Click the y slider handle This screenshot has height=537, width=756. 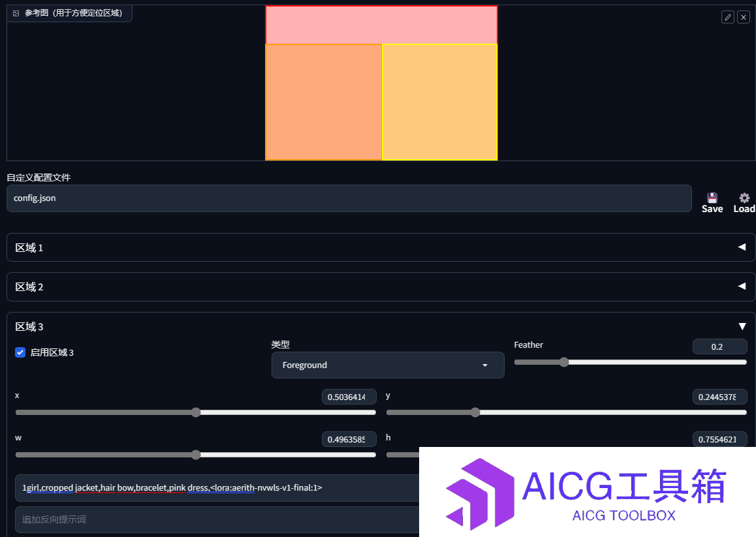point(475,412)
